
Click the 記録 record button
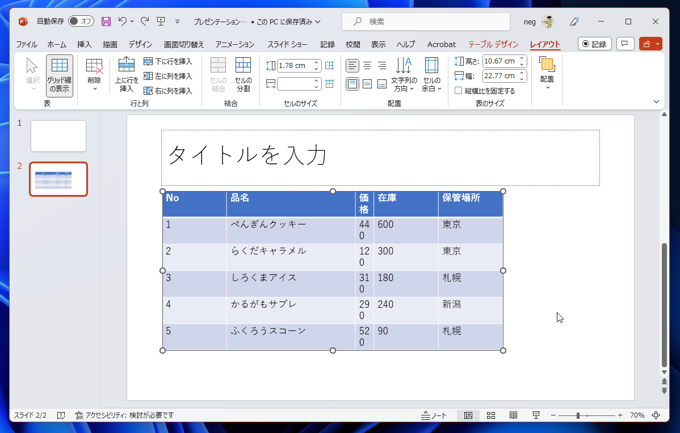click(x=595, y=44)
